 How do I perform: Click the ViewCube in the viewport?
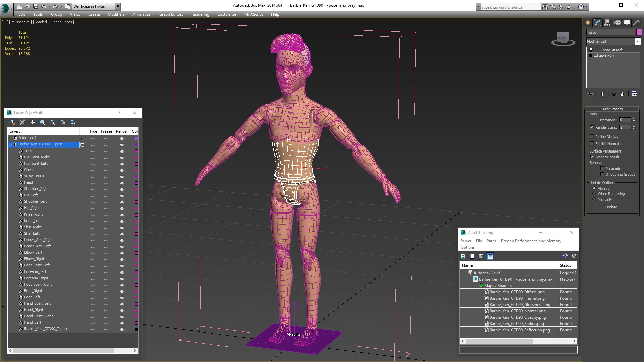(563, 39)
